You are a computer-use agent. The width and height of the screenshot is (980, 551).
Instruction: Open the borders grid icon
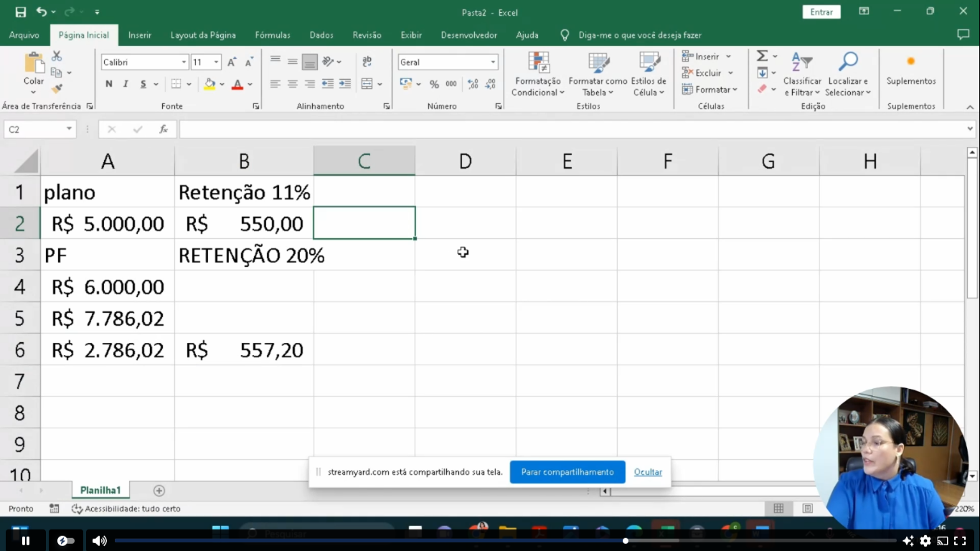pos(176,84)
